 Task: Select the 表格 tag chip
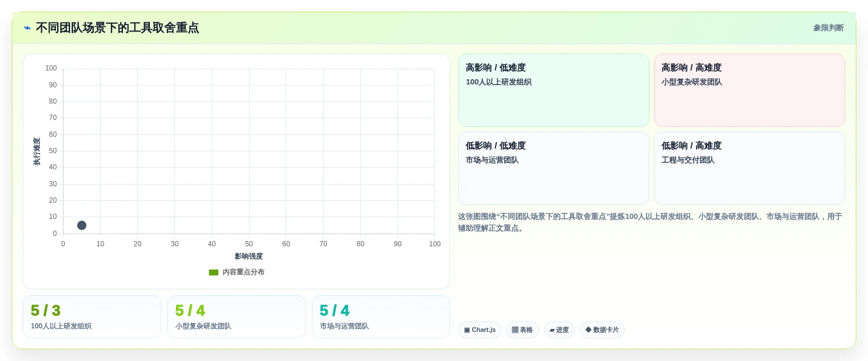click(522, 330)
